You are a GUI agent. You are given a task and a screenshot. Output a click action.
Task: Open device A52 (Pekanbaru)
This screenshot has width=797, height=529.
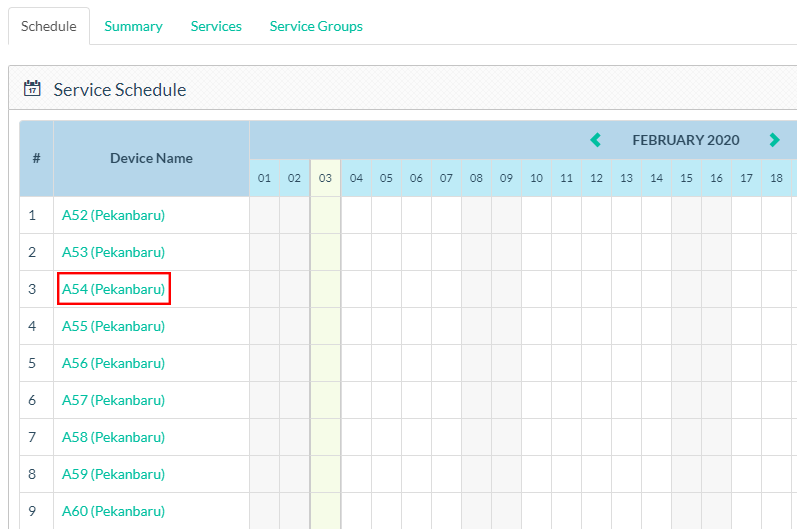[113, 215]
